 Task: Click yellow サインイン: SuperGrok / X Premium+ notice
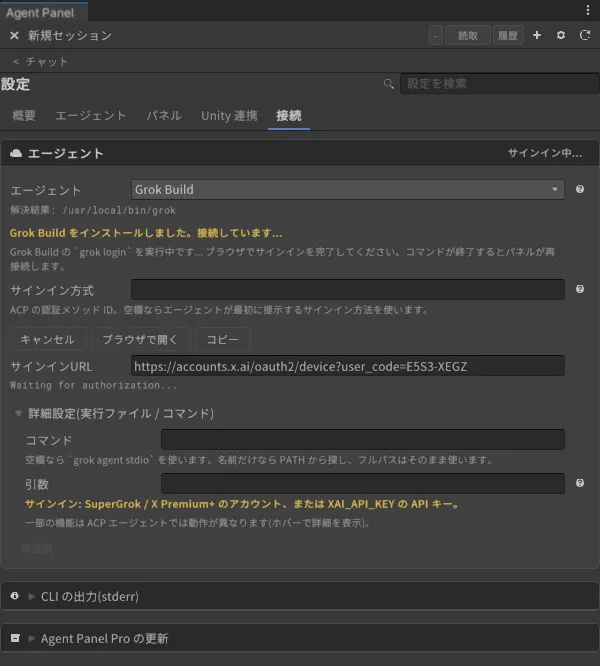242,504
